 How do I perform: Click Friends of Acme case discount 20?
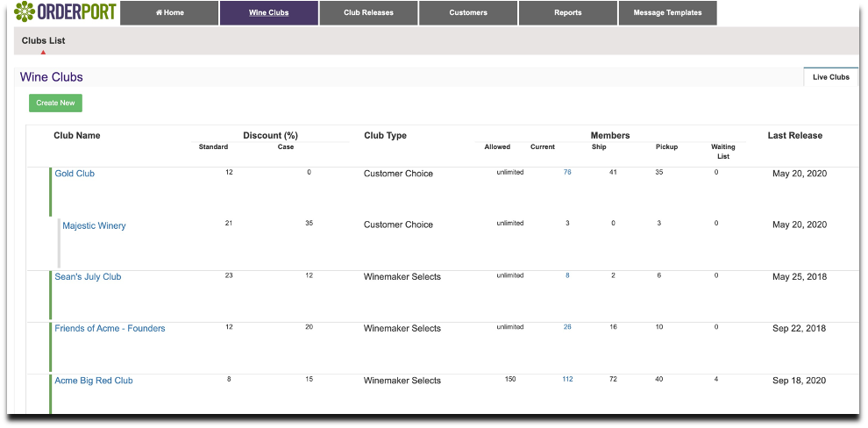309,326
